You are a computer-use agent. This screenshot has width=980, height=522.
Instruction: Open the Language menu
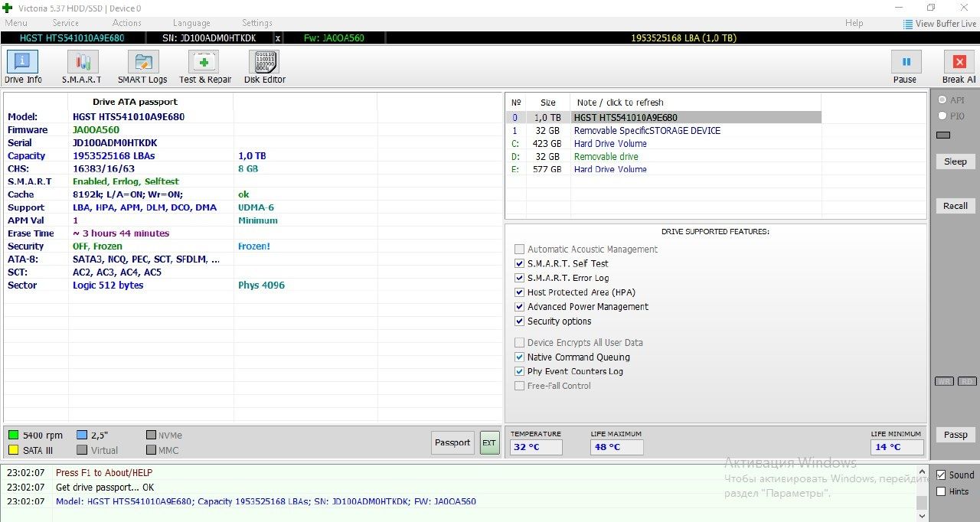191,23
